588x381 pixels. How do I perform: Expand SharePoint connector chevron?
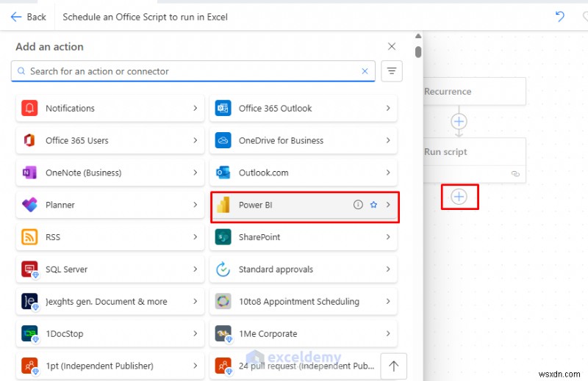point(388,237)
